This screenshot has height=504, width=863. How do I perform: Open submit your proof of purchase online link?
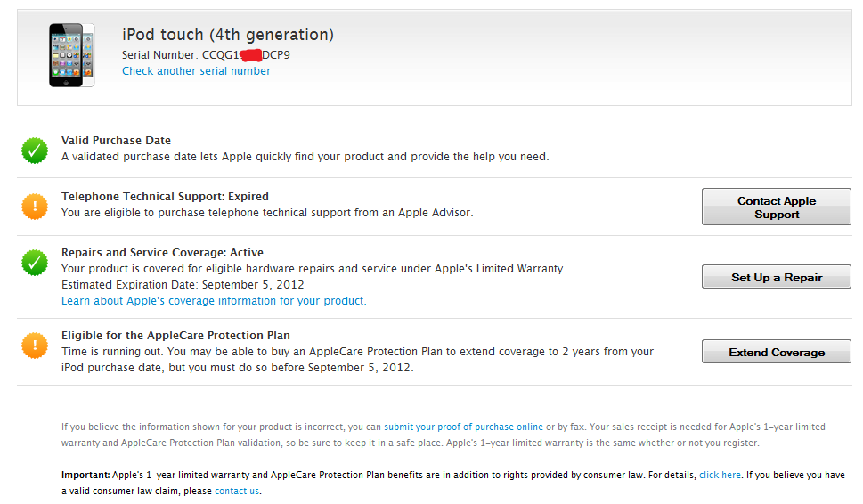click(463, 427)
